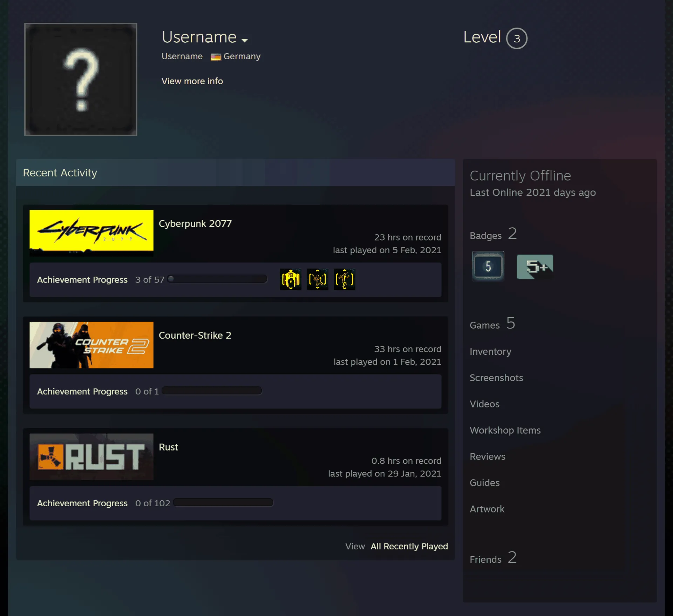Open the View more info link
This screenshot has height=616, width=673.
point(192,81)
